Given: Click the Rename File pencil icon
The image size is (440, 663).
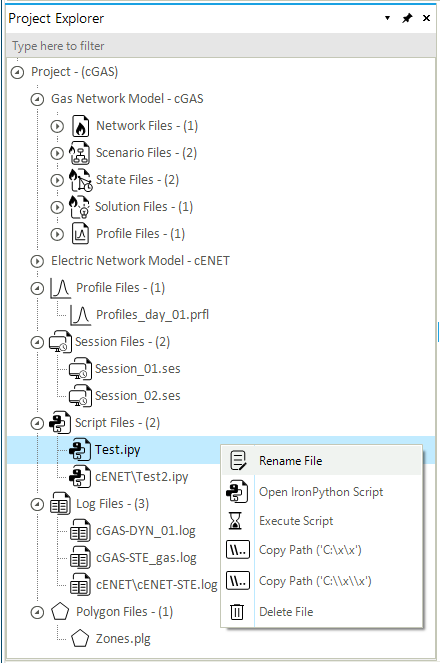Looking at the screenshot, I should [238, 460].
